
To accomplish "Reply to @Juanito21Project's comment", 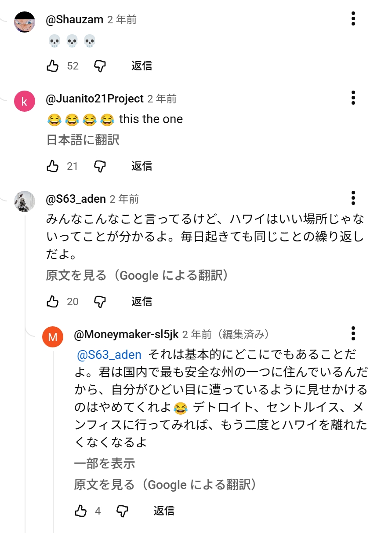I will click(x=142, y=166).
